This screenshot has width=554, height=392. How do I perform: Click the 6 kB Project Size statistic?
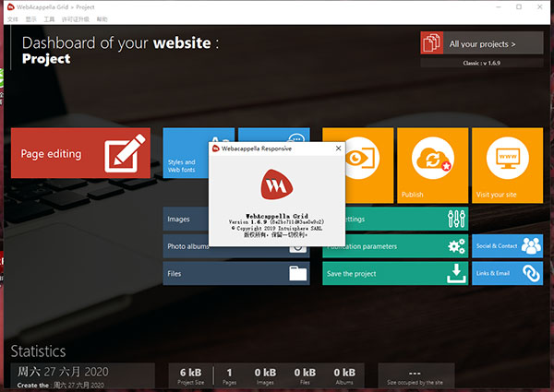click(x=191, y=376)
